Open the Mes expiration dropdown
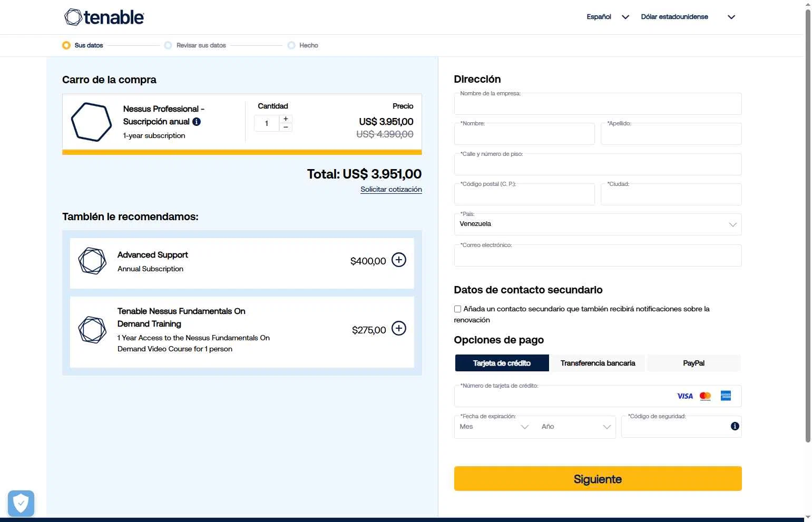Image resolution: width=812 pixels, height=522 pixels. pyautogui.click(x=494, y=427)
